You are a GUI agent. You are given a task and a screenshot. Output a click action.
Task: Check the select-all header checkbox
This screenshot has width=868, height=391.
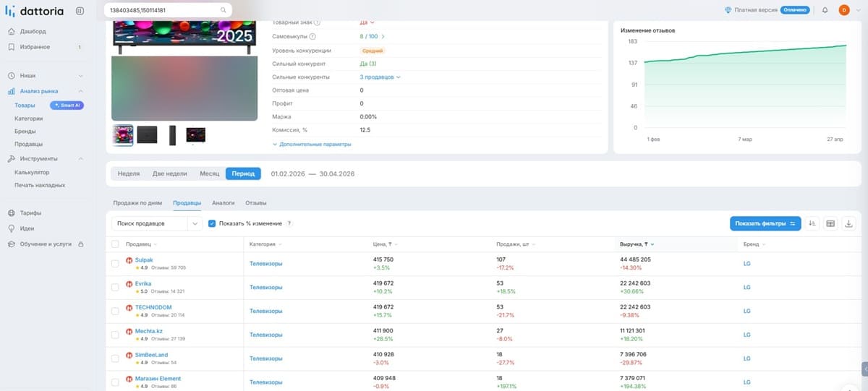click(x=116, y=244)
